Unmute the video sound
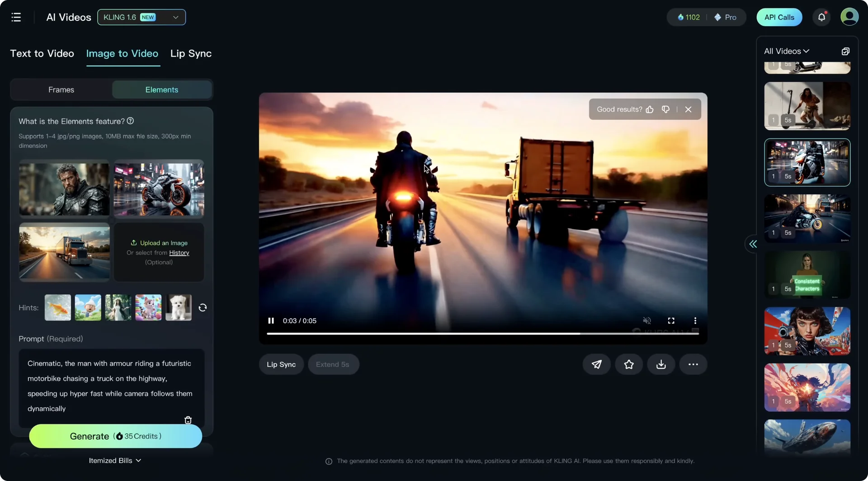Viewport: 868px width, 481px height. [x=647, y=321]
